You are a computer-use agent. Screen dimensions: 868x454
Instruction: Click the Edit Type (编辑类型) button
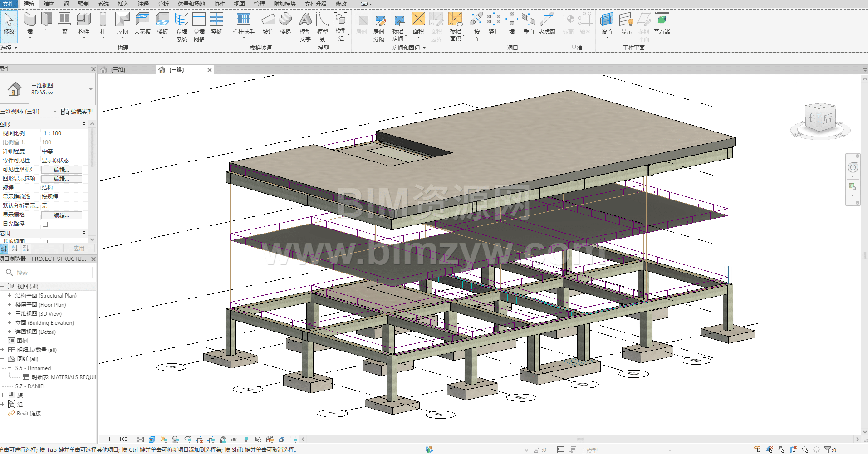(x=77, y=112)
